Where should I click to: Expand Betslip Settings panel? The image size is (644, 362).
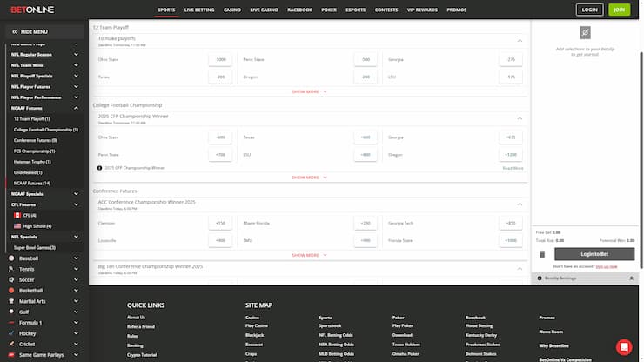(x=632, y=278)
